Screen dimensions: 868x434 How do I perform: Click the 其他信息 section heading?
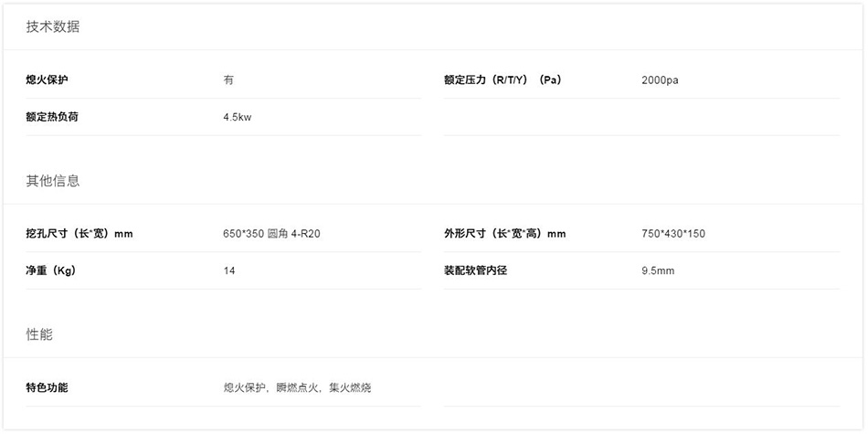tap(53, 181)
